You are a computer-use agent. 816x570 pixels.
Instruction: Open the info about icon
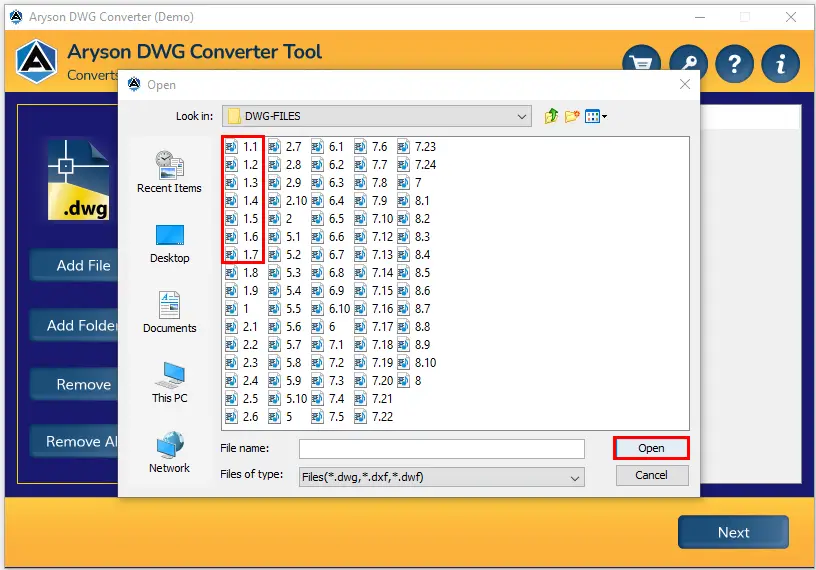click(x=780, y=64)
